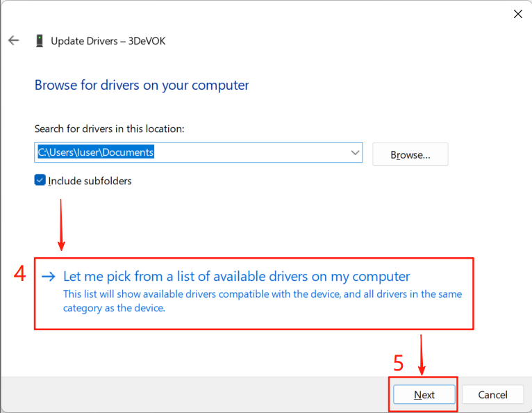The image size is (532, 413).
Task: Click the blue arrow beside Let me pick
Action: pos(48,277)
